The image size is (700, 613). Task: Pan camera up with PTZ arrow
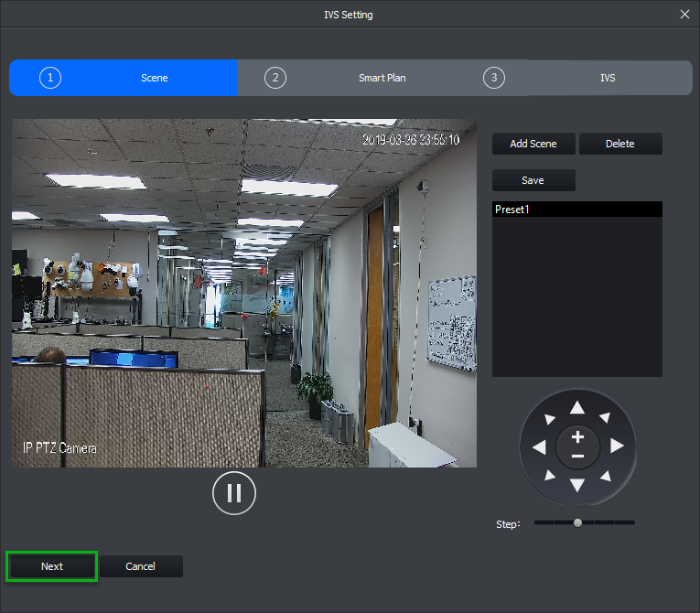[576, 408]
